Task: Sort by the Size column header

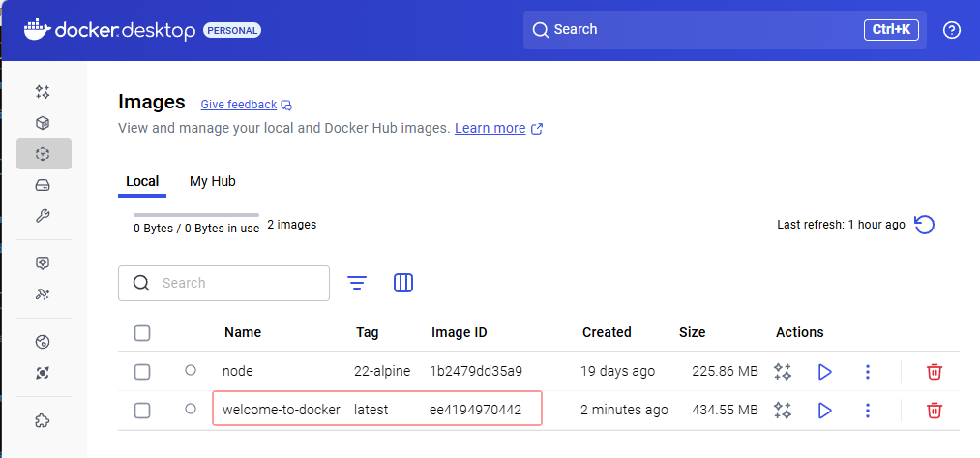Action: tap(693, 332)
